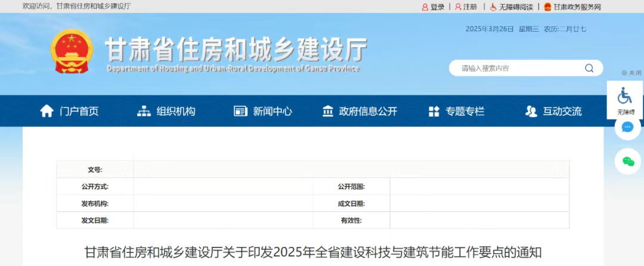Go to 门户首页 in navigation
Viewport: 644px width, 266px height.
point(79,112)
